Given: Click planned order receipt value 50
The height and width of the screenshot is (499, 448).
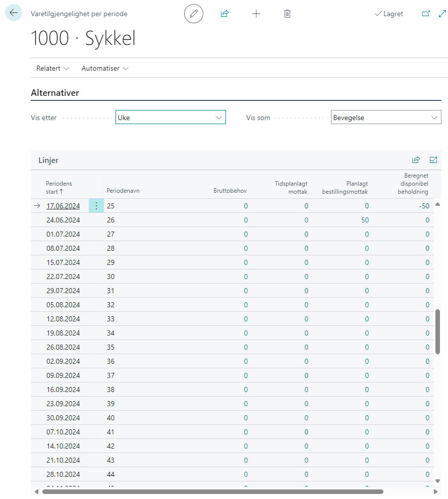Looking at the screenshot, I should pyautogui.click(x=364, y=220).
